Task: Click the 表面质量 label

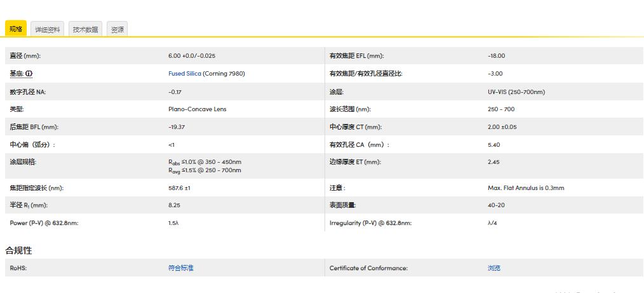Action: click(x=342, y=205)
